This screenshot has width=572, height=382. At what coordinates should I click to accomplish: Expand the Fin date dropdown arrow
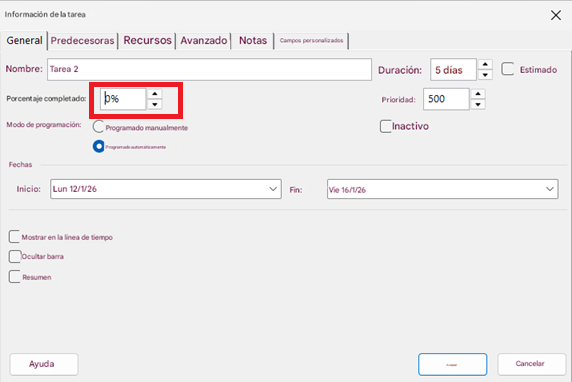[x=550, y=189]
